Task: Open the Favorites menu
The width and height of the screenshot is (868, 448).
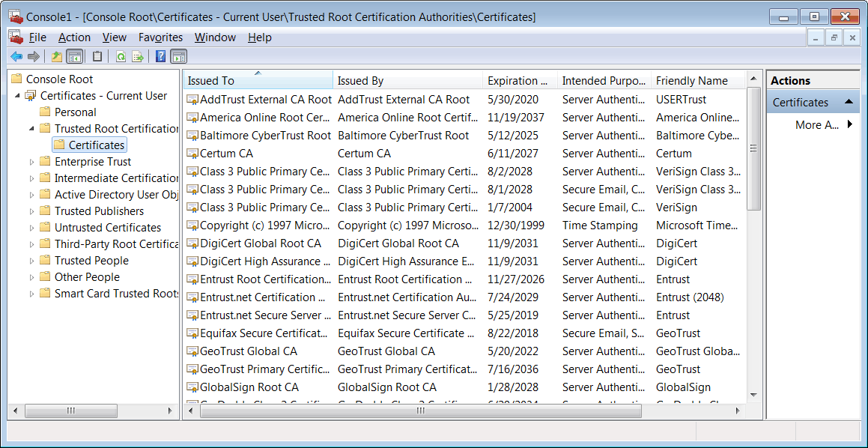Action: click(160, 37)
